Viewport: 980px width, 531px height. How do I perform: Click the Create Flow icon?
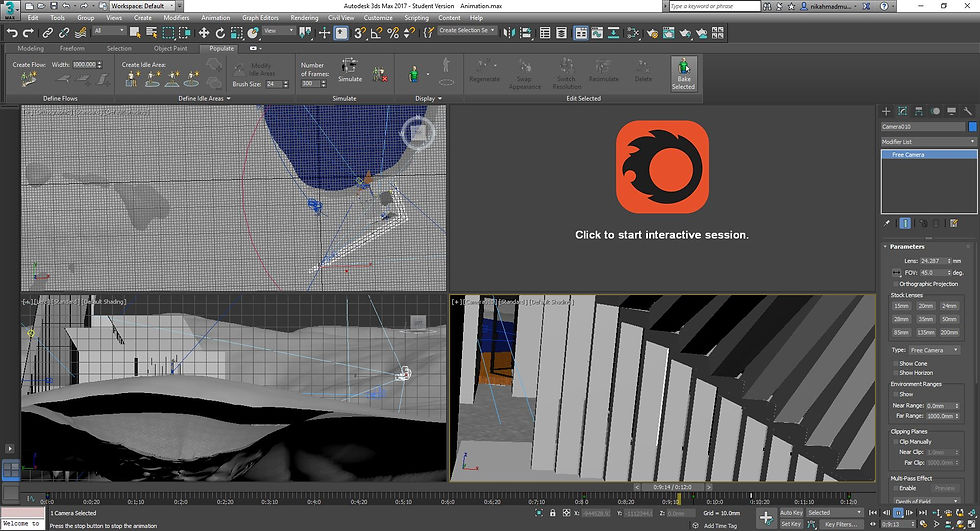(29, 79)
